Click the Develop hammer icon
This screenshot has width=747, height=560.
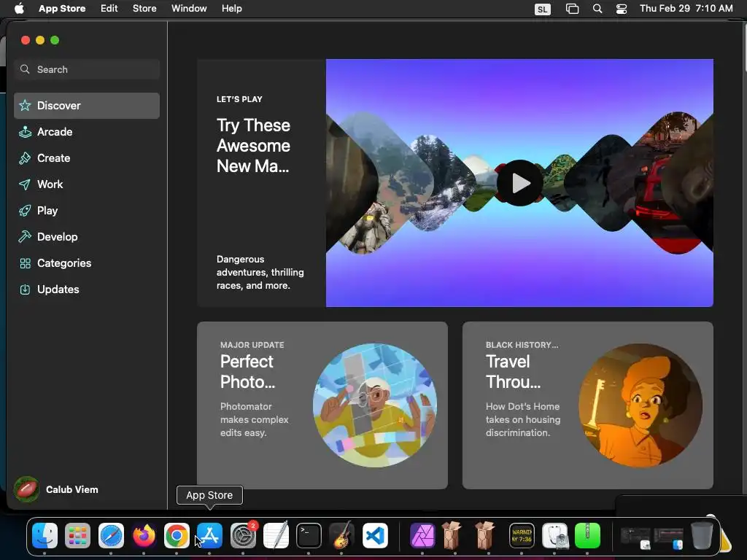(25, 237)
